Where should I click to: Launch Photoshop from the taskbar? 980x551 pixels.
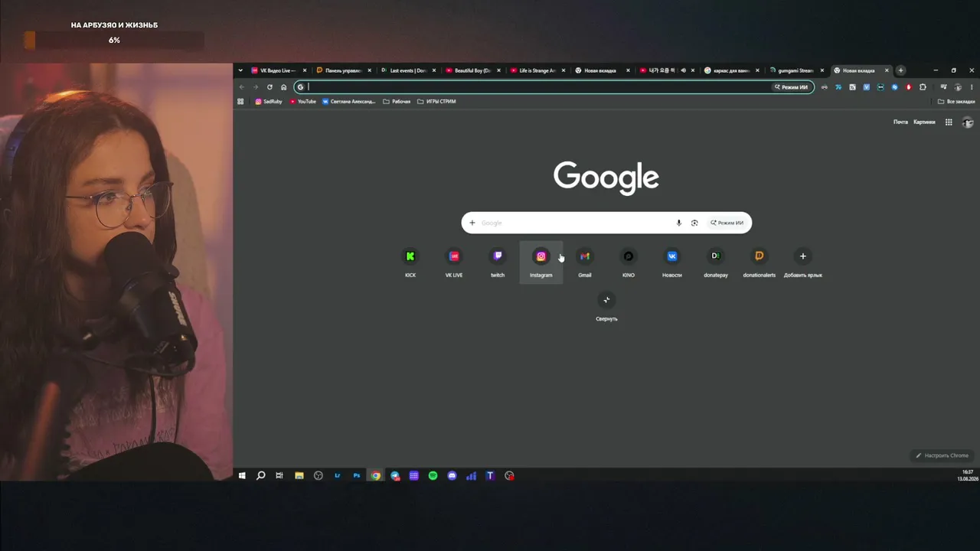[357, 476]
